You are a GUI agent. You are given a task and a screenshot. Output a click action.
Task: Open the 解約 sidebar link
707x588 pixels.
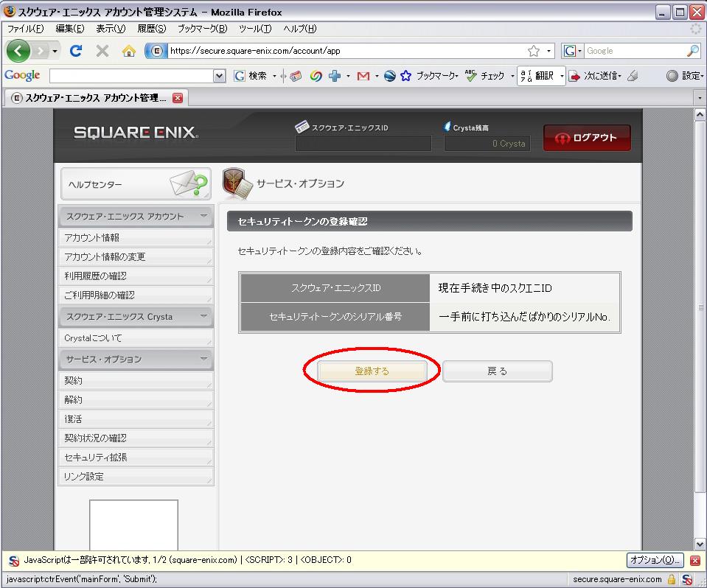(136, 399)
